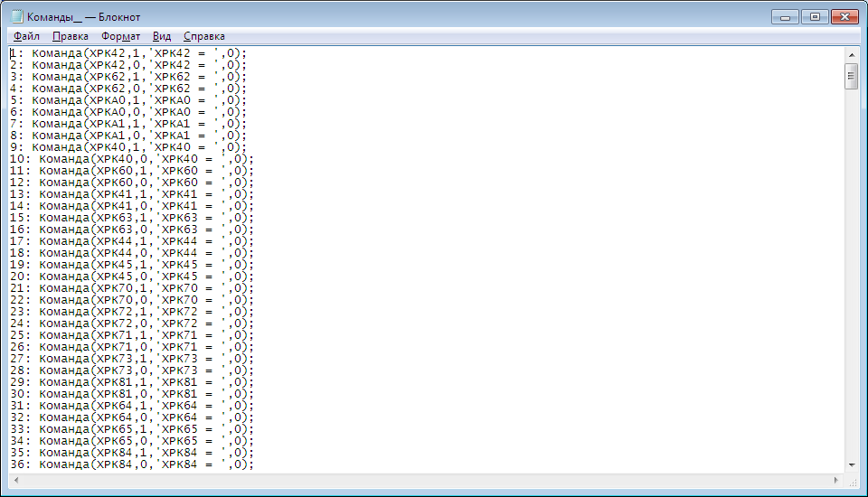Viewport: 868px width, 497px height.
Task: Click line 10: Команда(ХРК40,0,'ХРК40 = ',0);
Action: pos(132,159)
